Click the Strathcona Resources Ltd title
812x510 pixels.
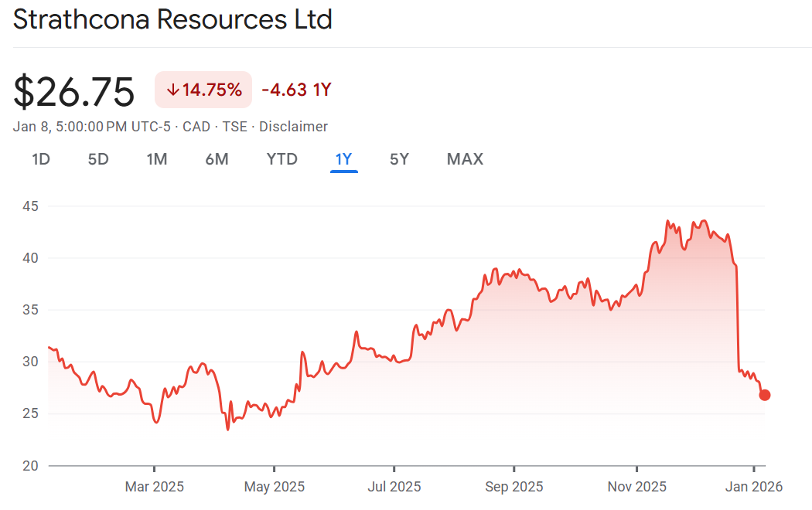click(172, 19)
